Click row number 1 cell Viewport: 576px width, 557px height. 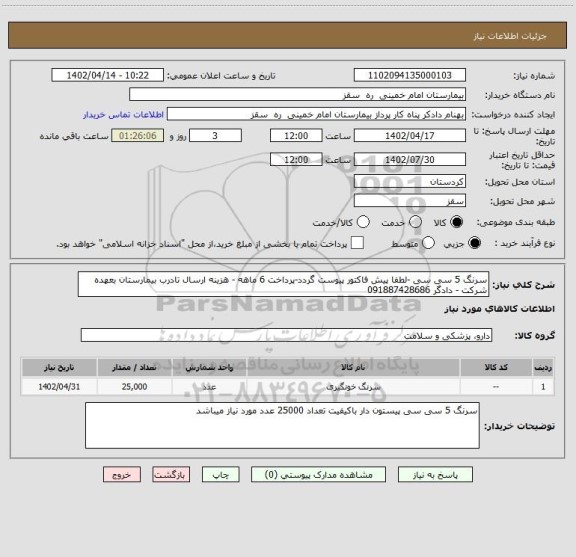tap(543, 387)
